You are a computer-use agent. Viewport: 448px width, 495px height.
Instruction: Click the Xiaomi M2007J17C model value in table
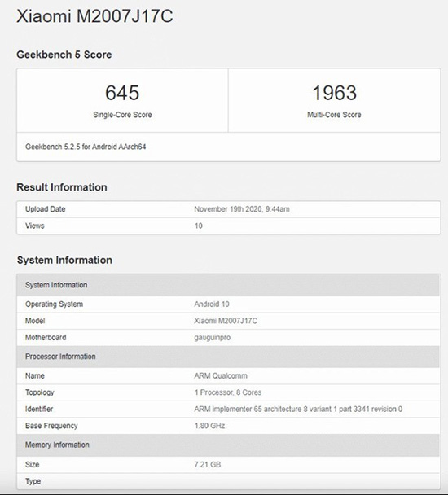pyautogui.click(x=226, y=321)
